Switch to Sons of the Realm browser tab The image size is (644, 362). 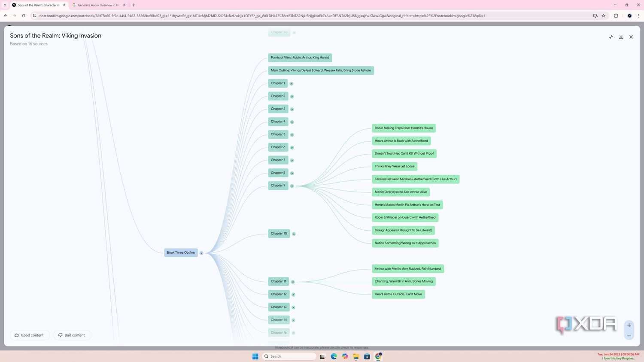pos(39,5)
